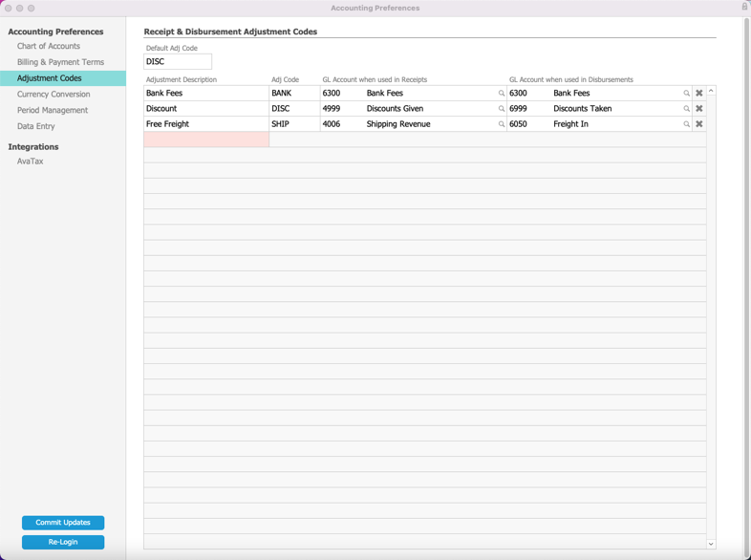Search receipts GL account for Discount row
Screen dimensions: 751x560
click(x=501, y=109)
